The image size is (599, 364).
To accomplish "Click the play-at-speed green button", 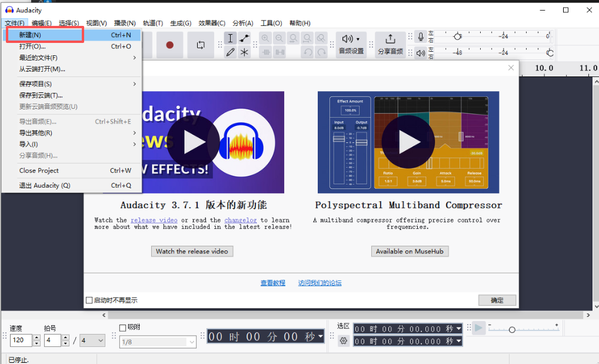I will (478, 328).
